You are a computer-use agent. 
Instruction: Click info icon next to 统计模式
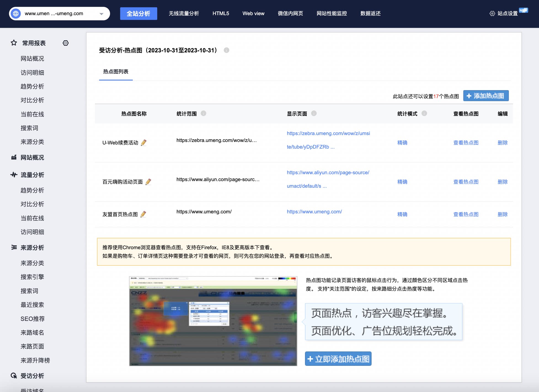point(424,113)
